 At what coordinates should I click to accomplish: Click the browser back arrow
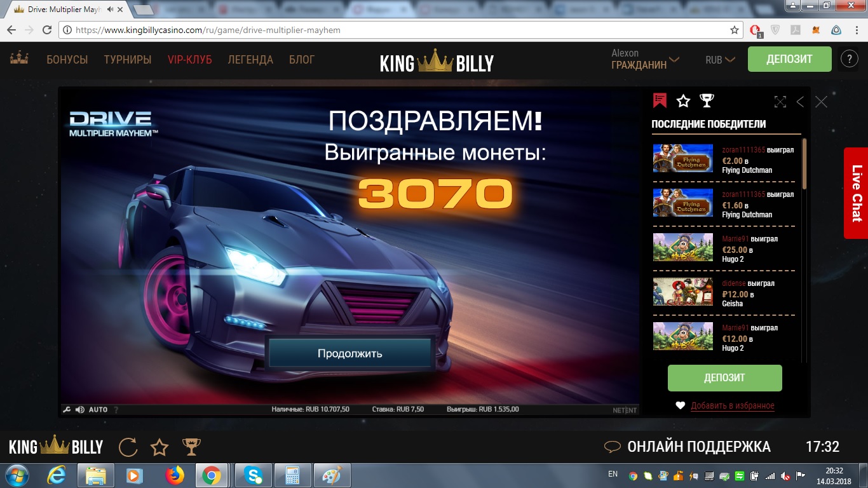coord(11,30)
